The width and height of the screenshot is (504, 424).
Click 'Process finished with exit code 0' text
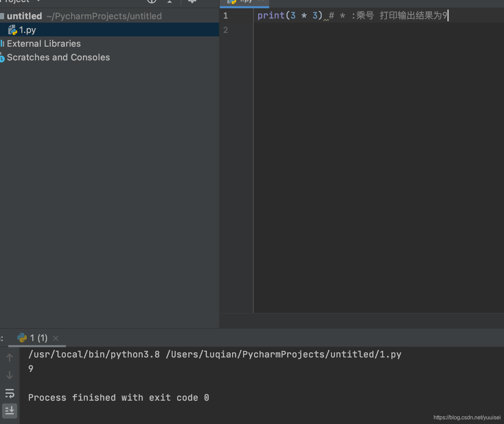(x=118, y=398)
